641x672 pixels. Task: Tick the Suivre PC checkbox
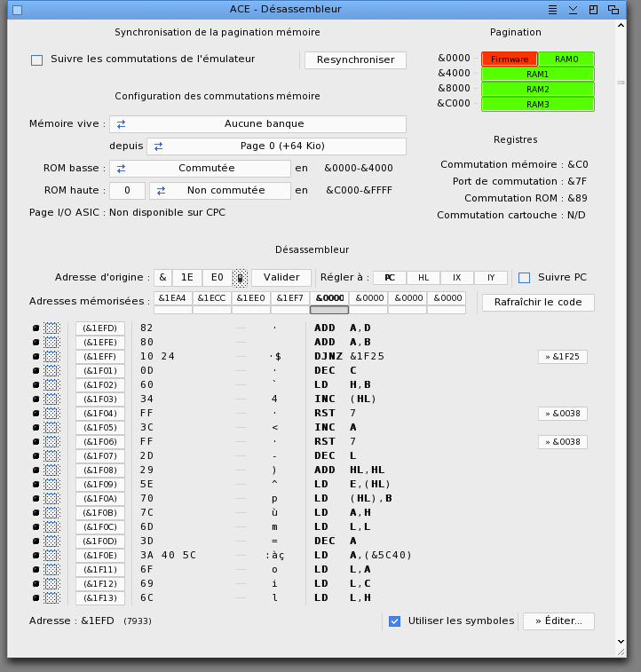point(524,278)
